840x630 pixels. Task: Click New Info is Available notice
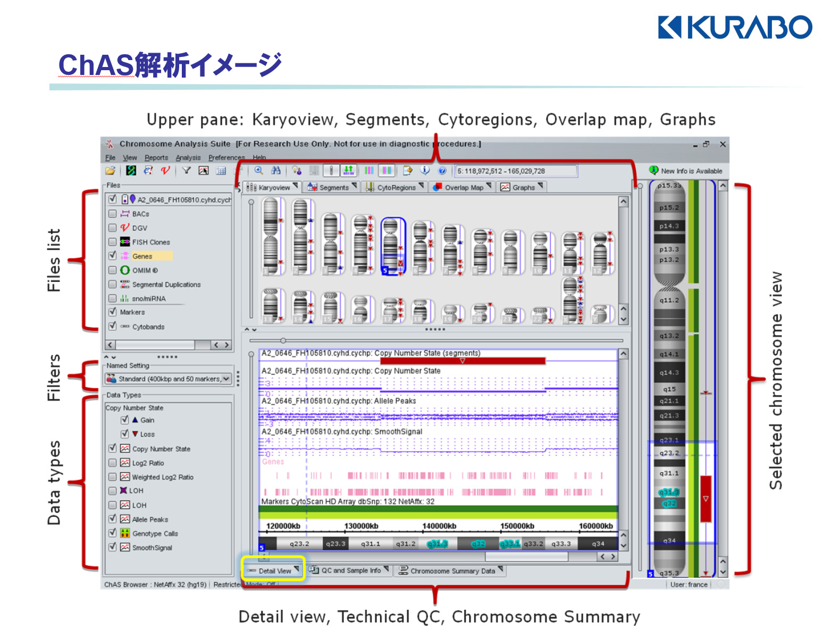[686, 171]
